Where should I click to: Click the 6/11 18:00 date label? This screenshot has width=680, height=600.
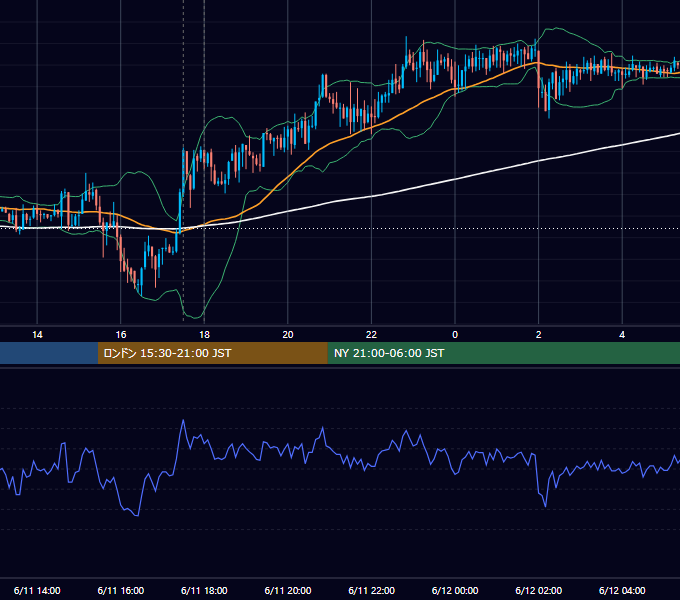tap(204, 590)
